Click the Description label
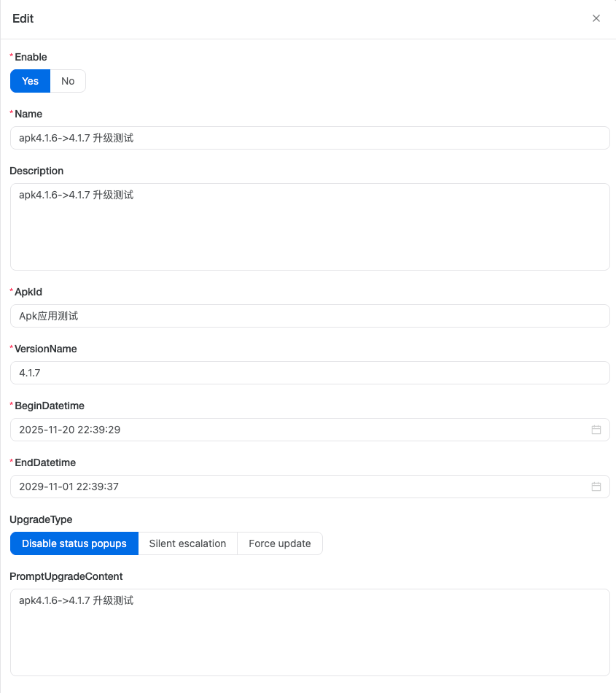The image size is (616, 693). coord(36,171)
